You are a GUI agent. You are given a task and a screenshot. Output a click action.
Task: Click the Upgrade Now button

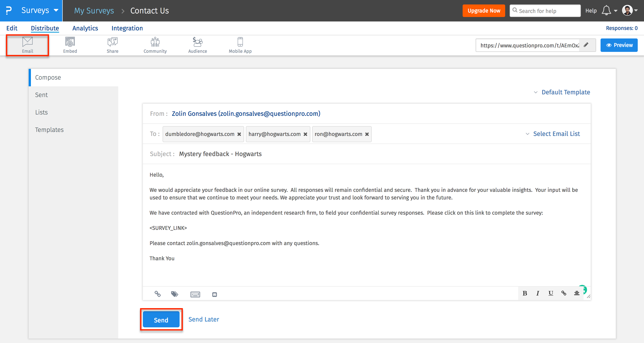click(484, 11)
